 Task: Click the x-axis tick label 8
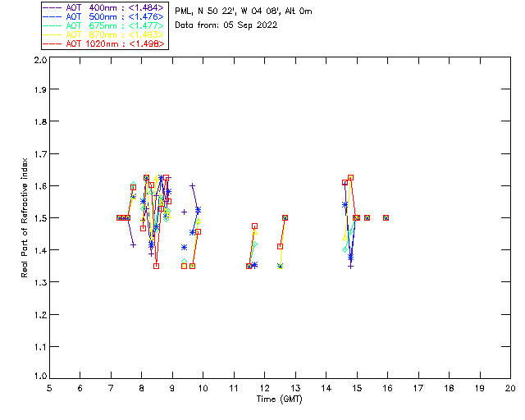click(142, 388)
